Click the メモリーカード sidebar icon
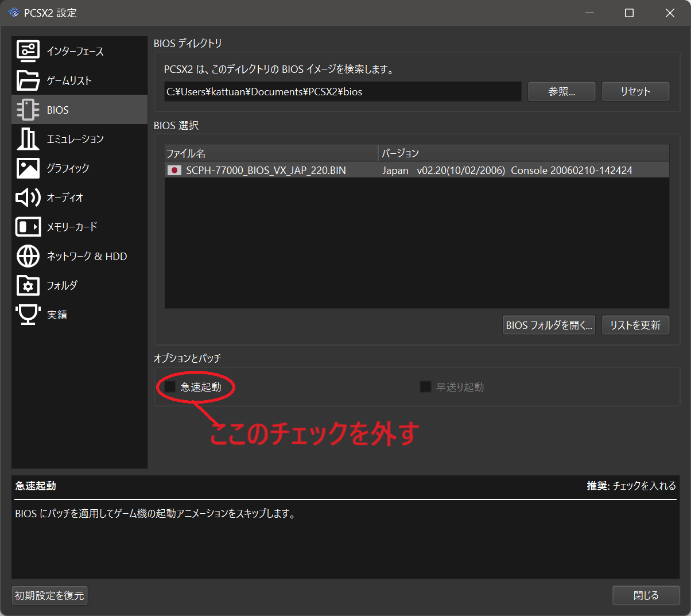 point(28,227)
